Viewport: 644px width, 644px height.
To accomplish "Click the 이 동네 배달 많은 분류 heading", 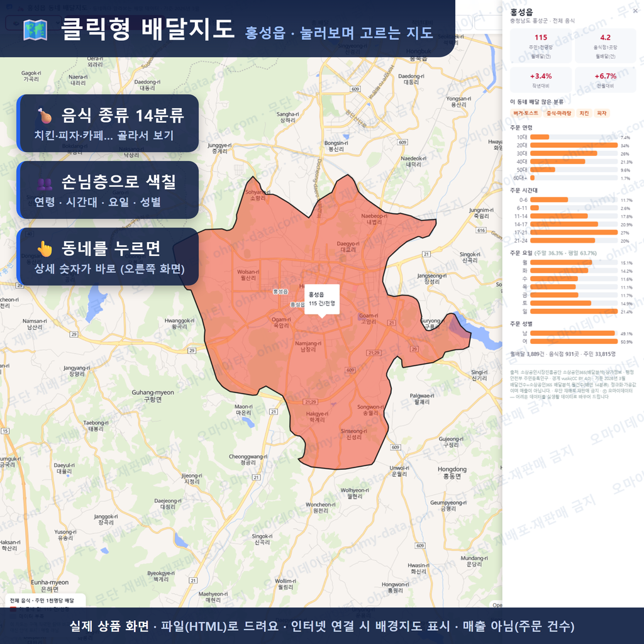I will (536, 102).
